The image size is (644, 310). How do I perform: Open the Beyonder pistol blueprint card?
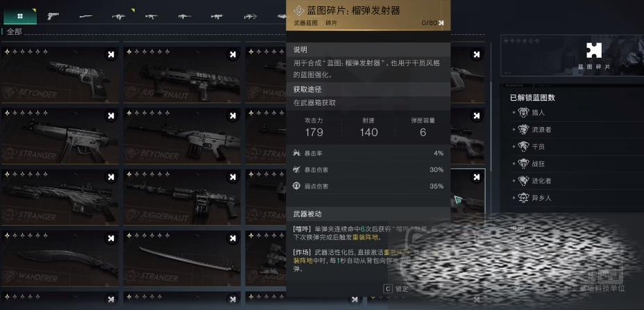click(x=60, y=75)
